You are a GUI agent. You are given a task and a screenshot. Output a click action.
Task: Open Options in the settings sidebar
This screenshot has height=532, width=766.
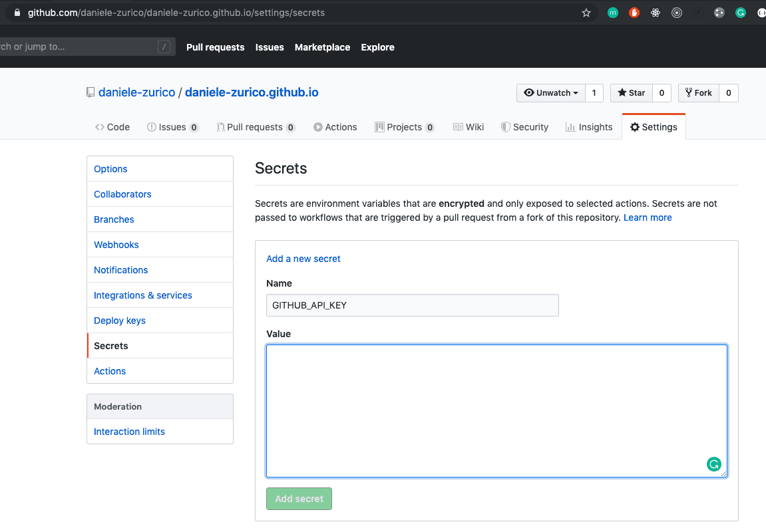[160, 169]
